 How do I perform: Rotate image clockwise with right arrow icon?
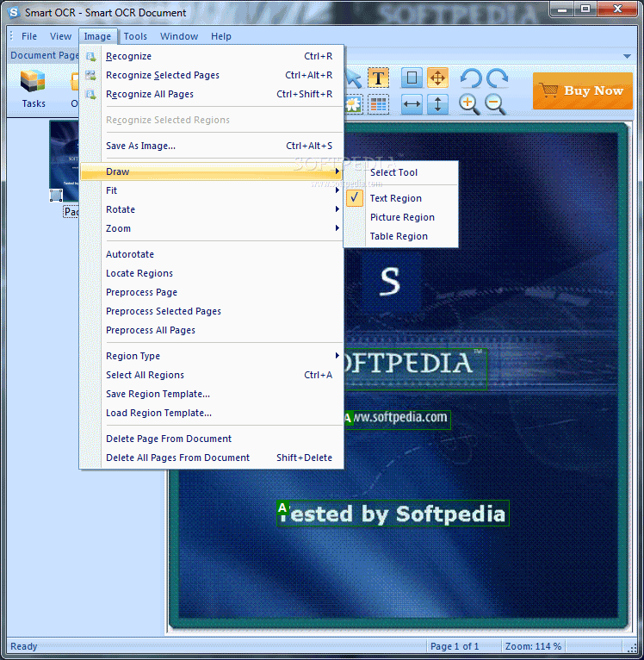[497, 78]
